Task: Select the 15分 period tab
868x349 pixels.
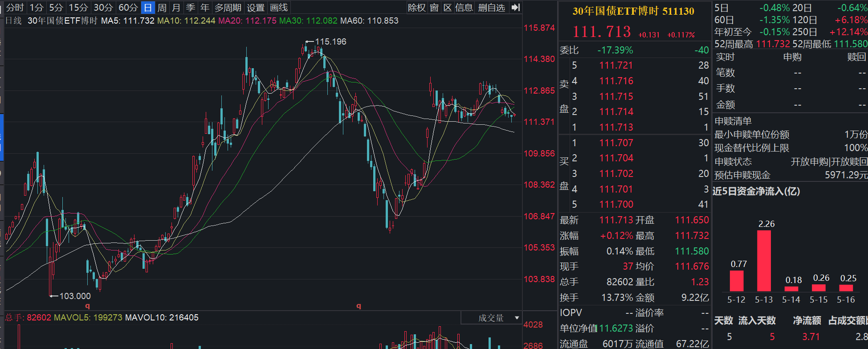Action: click(x=78, y=8)
